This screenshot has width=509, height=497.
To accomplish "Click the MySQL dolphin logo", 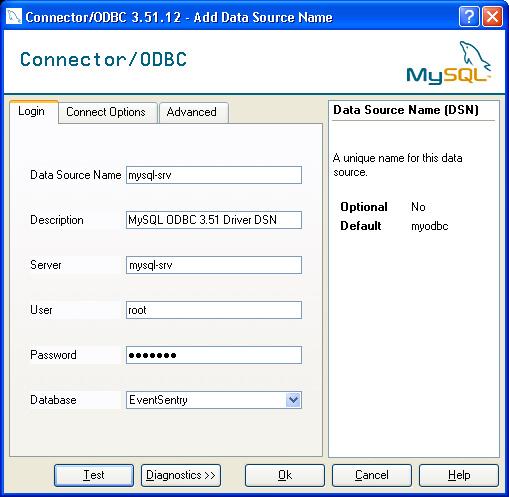I will click(x=449, y=63).
